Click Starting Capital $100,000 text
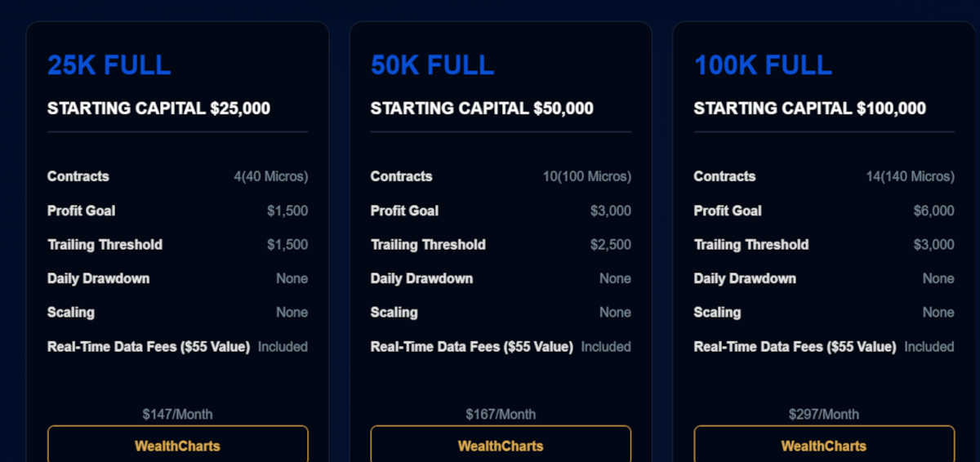The image size is (980, 462). (809, 109)
